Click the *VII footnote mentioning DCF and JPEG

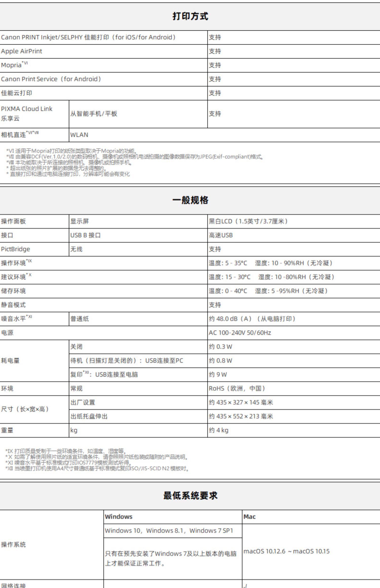(135, 157)
